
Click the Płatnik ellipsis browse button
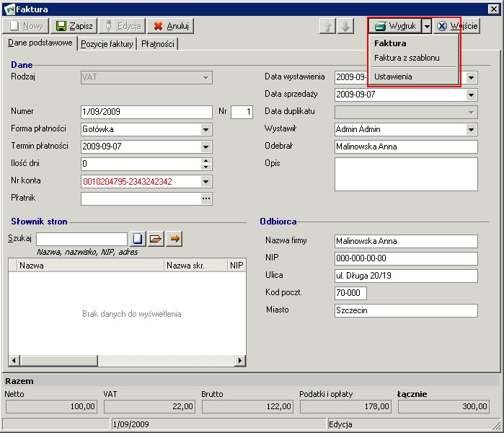(x=206, y=198)
